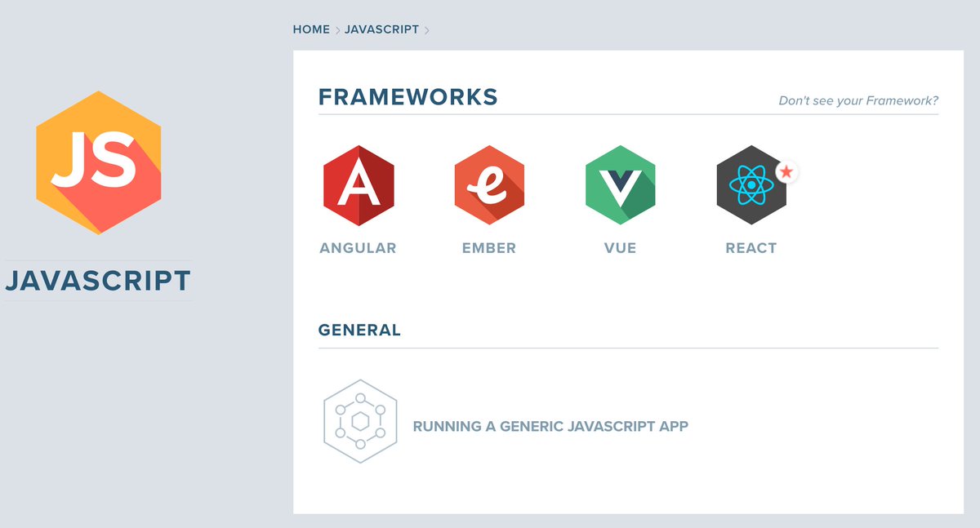Open "Running a Generic JavaScript App" link
This screenshot has width=980, height=528.
[x=550, y=426]
